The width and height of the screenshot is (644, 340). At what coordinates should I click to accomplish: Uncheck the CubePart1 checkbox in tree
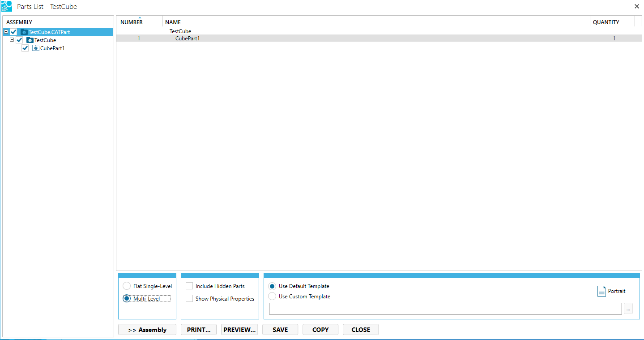25,48
